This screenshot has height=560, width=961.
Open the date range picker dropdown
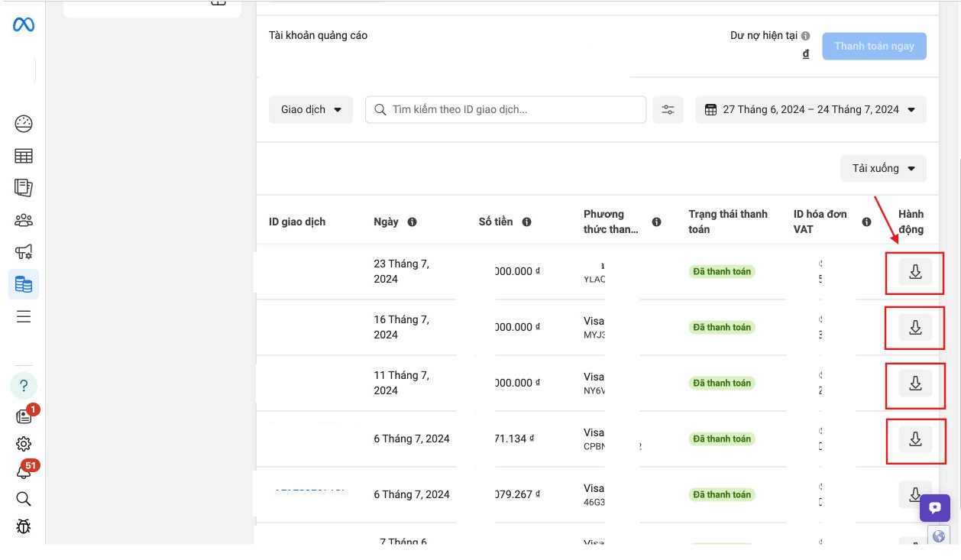tap(811, 109)
